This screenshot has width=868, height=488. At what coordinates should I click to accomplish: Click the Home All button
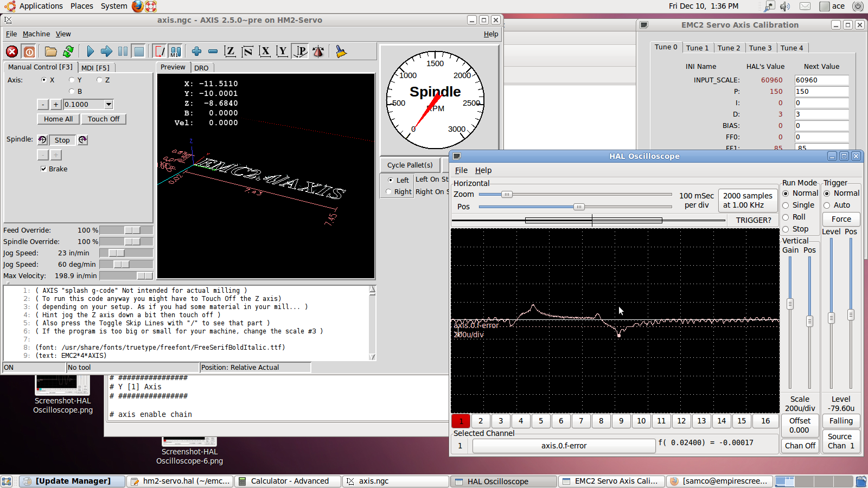click(x=58, y=119)
